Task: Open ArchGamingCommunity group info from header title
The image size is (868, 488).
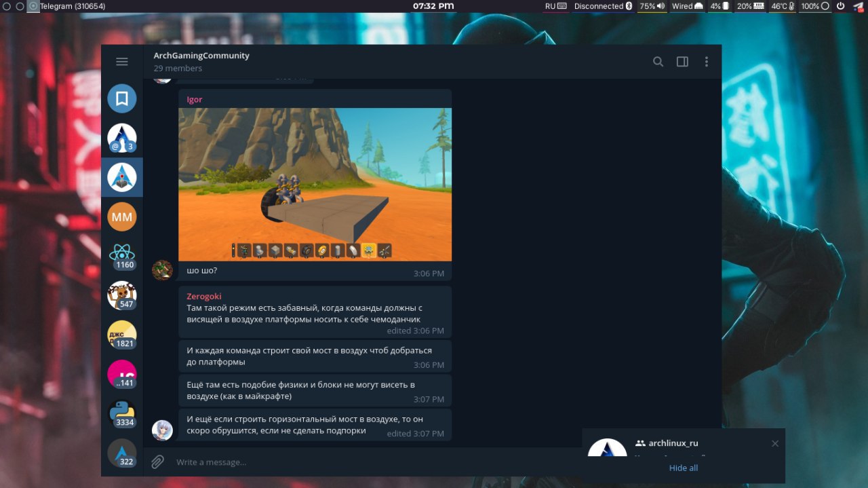Action: point(201,56)
